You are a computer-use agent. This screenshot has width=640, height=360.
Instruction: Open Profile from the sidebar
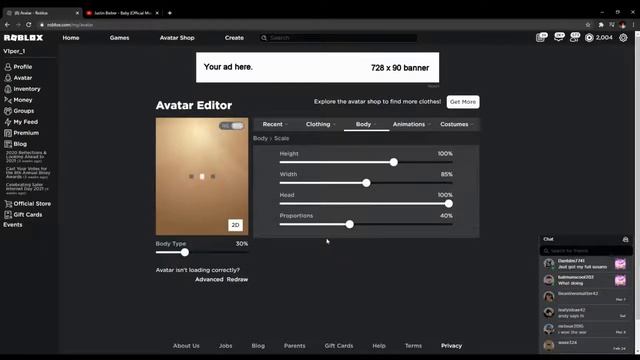point(22,67)
